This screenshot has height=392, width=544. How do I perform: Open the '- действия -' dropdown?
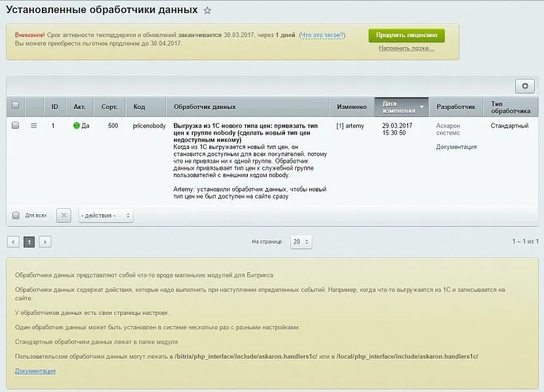point(105,215)
